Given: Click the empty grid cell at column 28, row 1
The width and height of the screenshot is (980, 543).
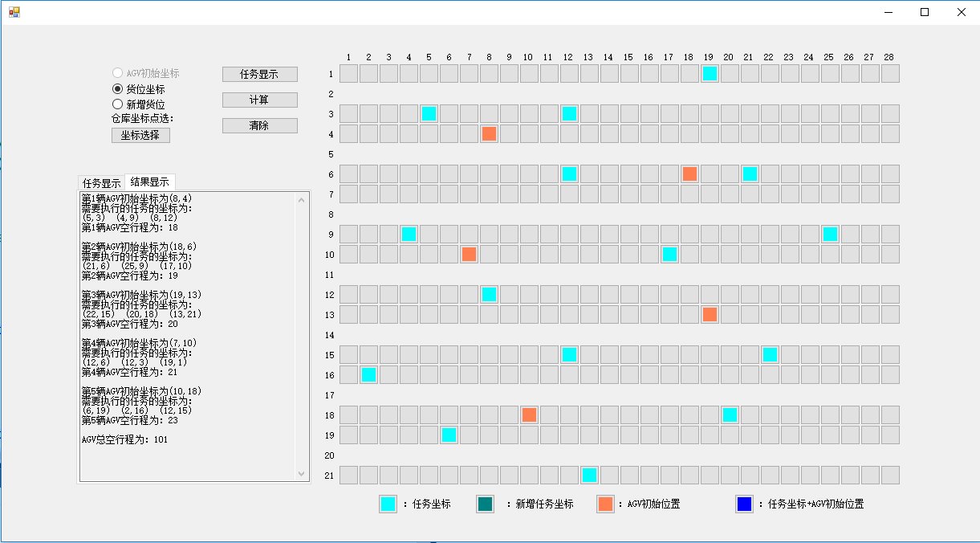Looking at the screenshot, I should [890, 73].
